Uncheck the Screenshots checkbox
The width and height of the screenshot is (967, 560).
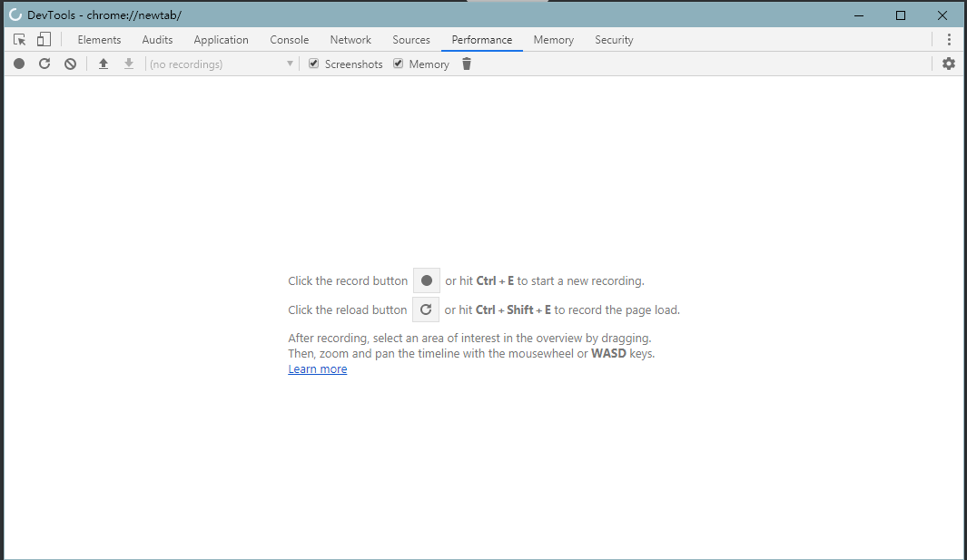[314, 64]
